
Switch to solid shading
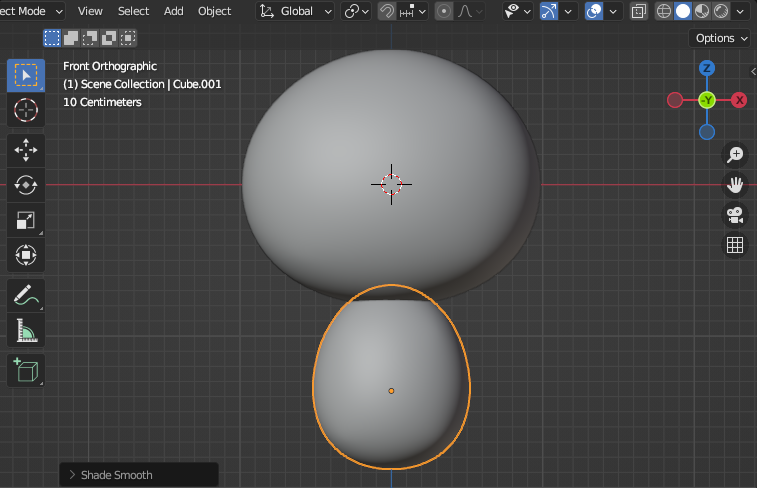coord(683,11)
